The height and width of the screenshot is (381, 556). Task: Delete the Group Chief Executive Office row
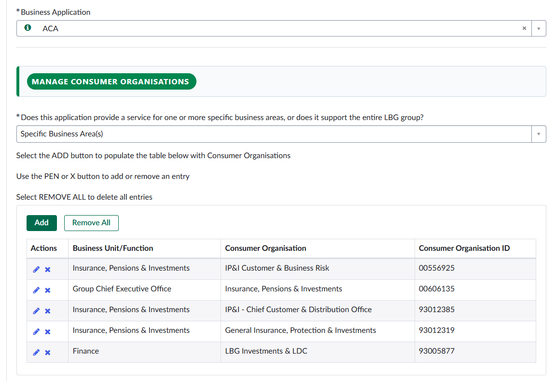click(x=48, y=290)
